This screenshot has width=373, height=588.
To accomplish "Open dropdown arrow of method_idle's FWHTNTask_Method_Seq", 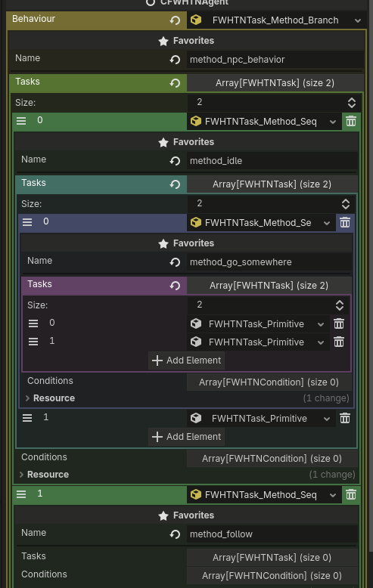I will click(332, 122).
